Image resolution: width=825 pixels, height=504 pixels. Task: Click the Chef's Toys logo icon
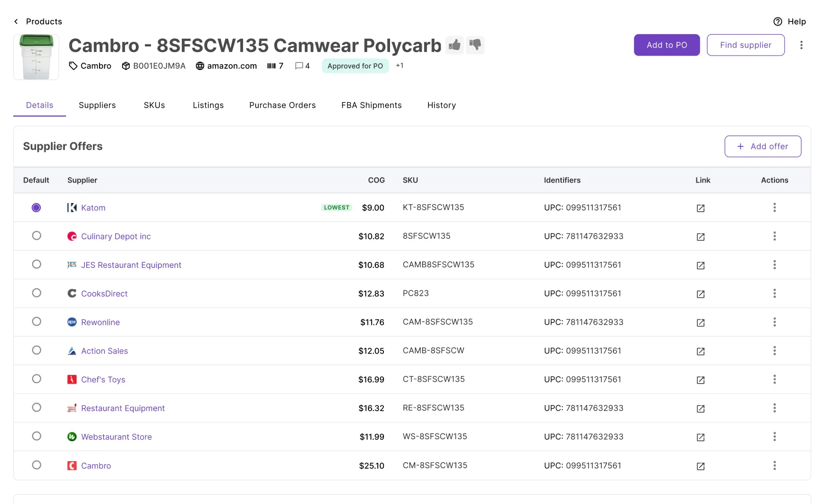(x=72, y=379)
